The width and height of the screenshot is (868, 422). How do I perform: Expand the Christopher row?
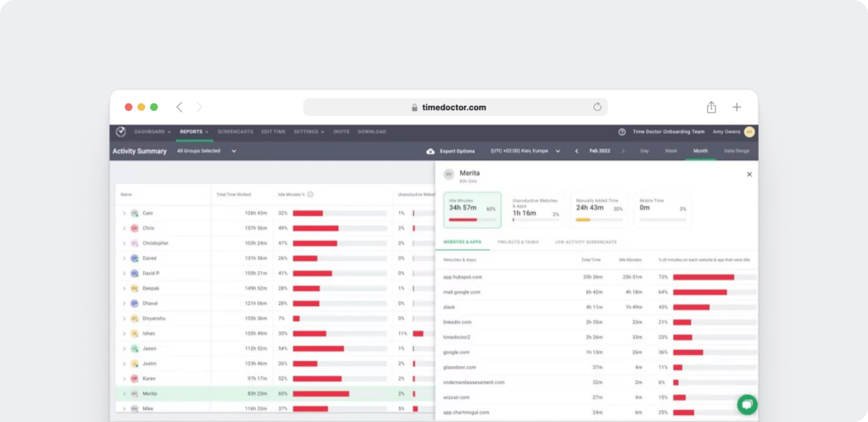tap(124, 243)
